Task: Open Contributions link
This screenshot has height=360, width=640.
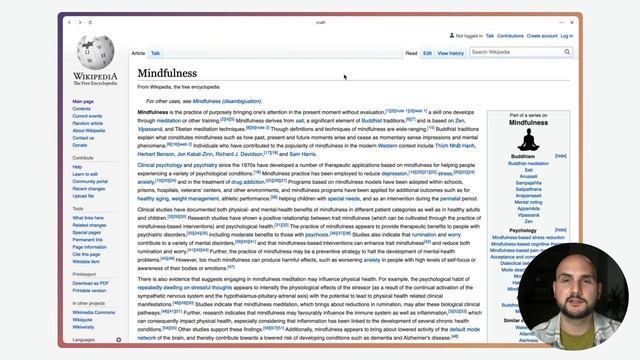Action: pos(510,36)
